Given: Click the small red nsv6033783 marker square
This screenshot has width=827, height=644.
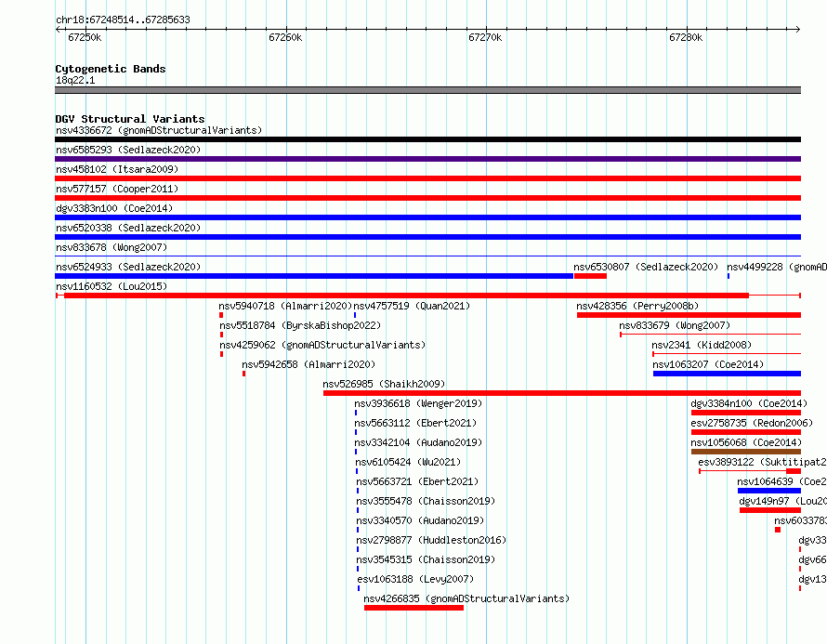Looking at the screenshot, I should pyautogui.click(x=778, y=530).
